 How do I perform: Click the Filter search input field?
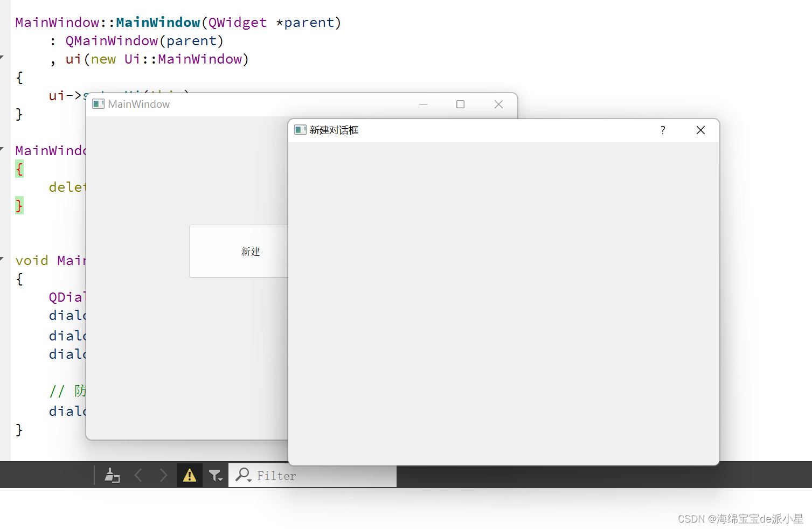313,475
